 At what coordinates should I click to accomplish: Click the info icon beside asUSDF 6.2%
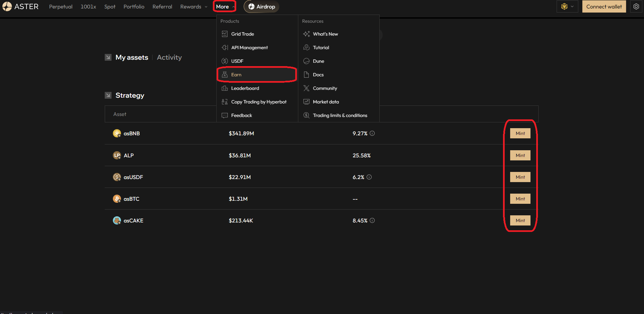pos(369,177)
